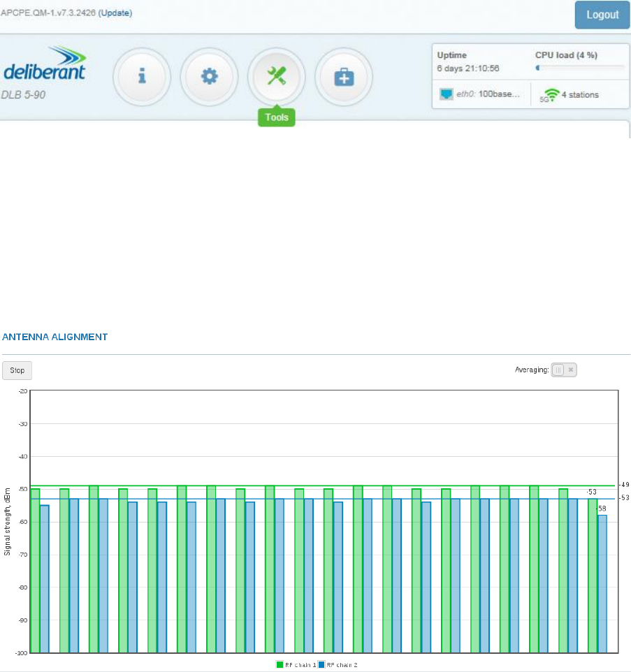Open the Tools wrench and screwdriver icon
Screen dimensions: 631x672
point(277,77)
